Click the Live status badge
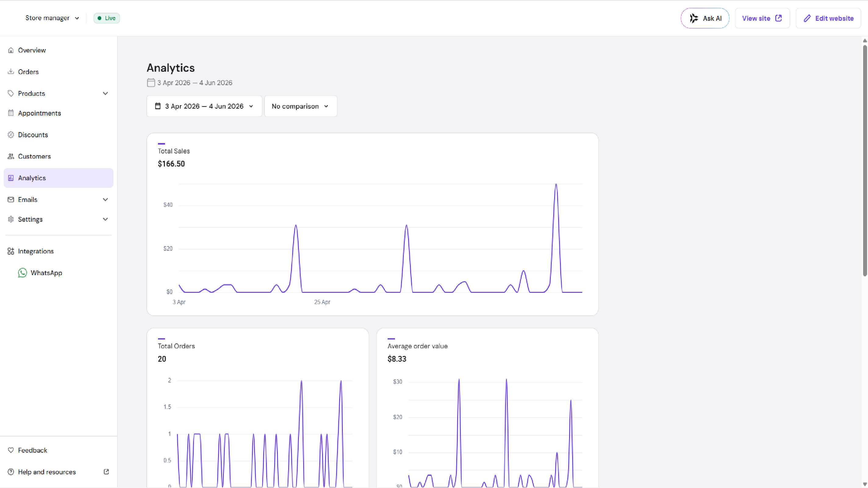The height and width of the screenshot is (488, 868). (106, 18)
